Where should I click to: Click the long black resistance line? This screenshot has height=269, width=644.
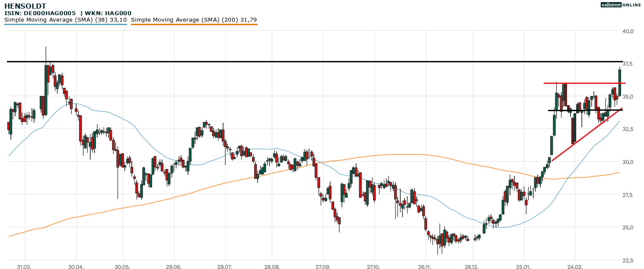303,62
